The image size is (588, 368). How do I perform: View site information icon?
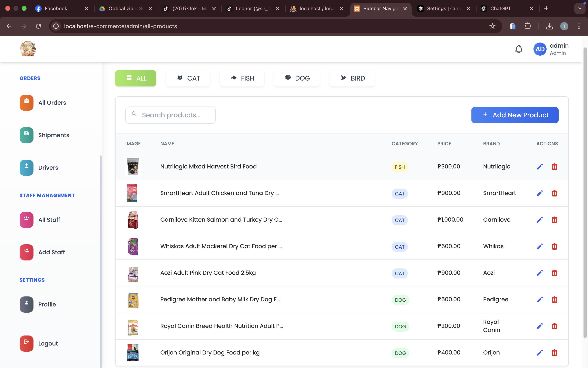(56, 26)
